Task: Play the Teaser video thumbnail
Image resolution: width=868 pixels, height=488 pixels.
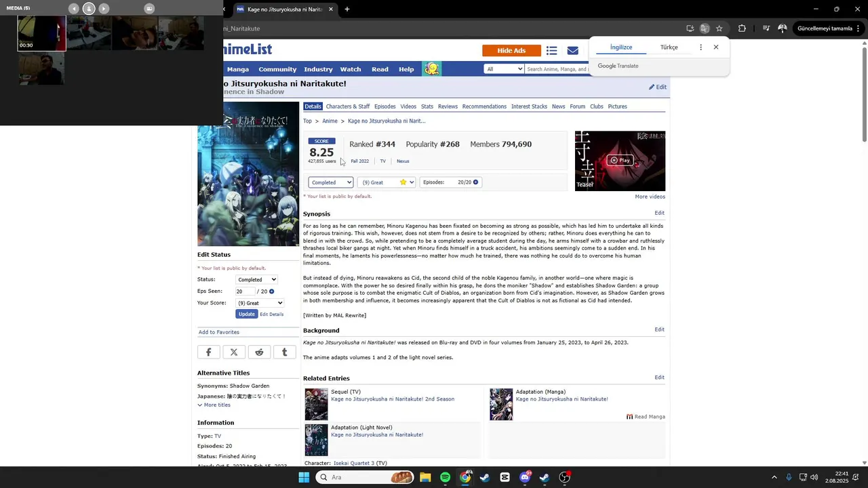Action: 620,161
